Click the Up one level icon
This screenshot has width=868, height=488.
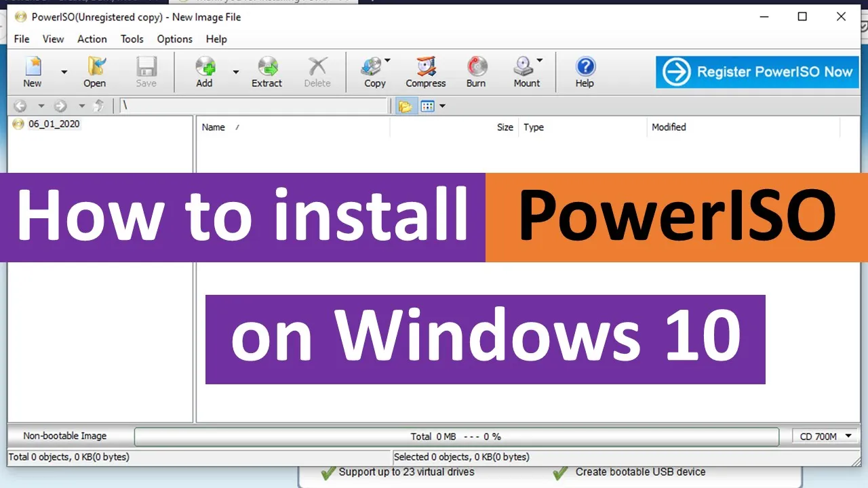99,106
